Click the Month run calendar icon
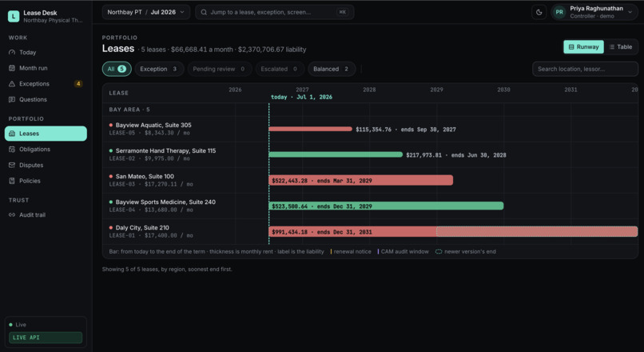 12,68
